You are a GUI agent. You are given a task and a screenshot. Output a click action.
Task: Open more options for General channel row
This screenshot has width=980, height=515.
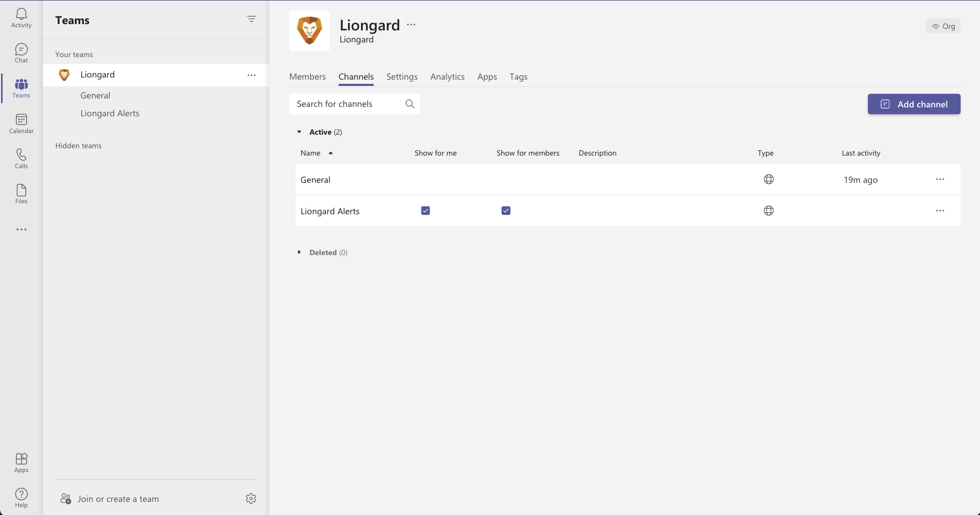point(940,179)
